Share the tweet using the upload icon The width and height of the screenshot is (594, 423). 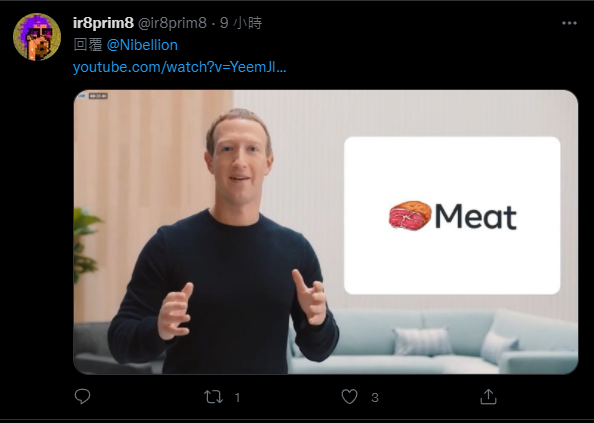(488, 396)
